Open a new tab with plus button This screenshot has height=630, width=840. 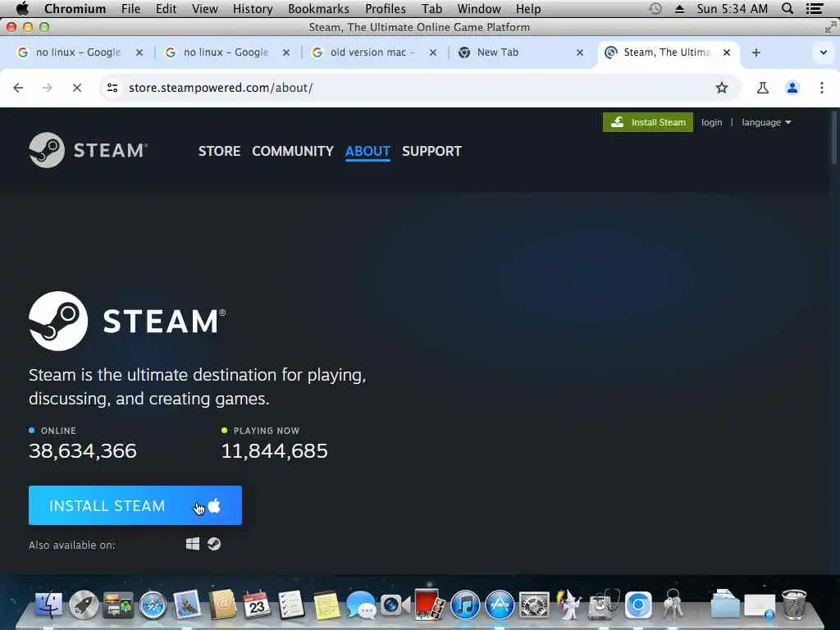coord(756,52)
